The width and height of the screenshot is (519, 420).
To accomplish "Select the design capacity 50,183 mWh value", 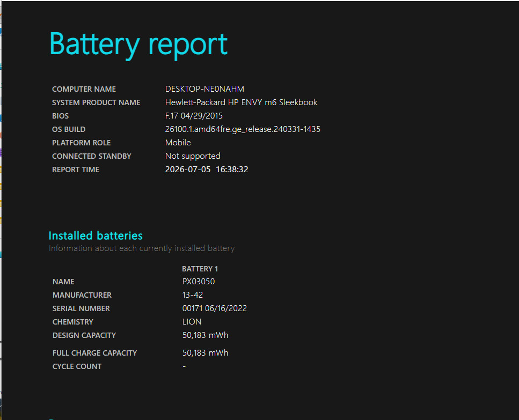I will [205, 335].
